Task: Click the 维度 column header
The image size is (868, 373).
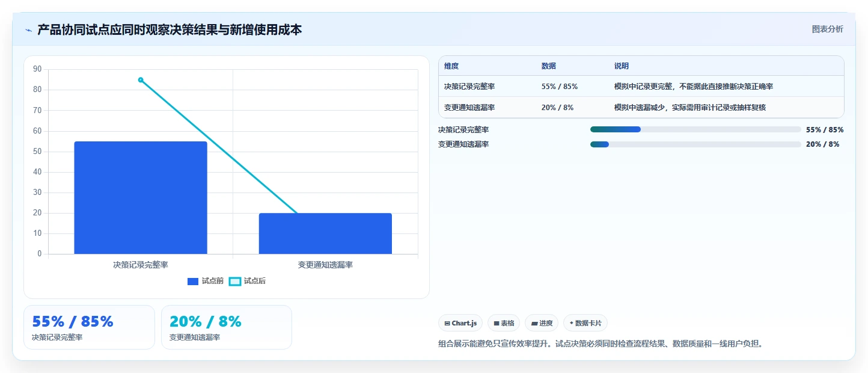Action: point(451,66)
